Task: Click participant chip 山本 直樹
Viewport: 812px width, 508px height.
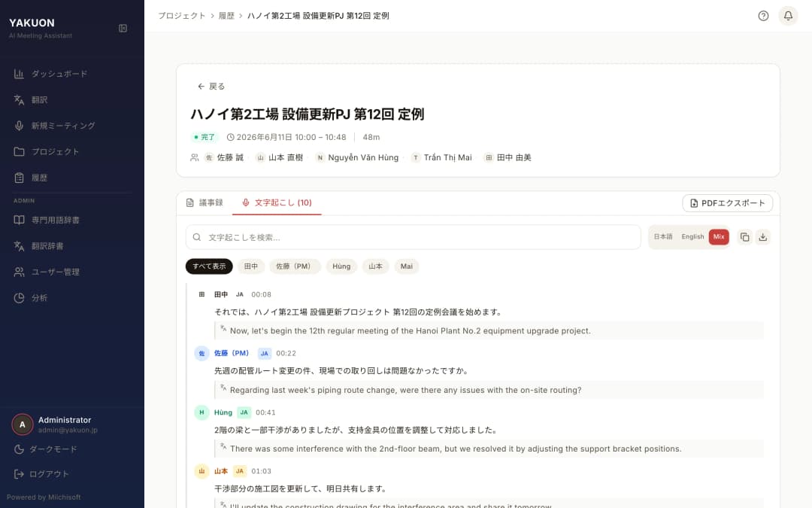Action: coord(280,157)
